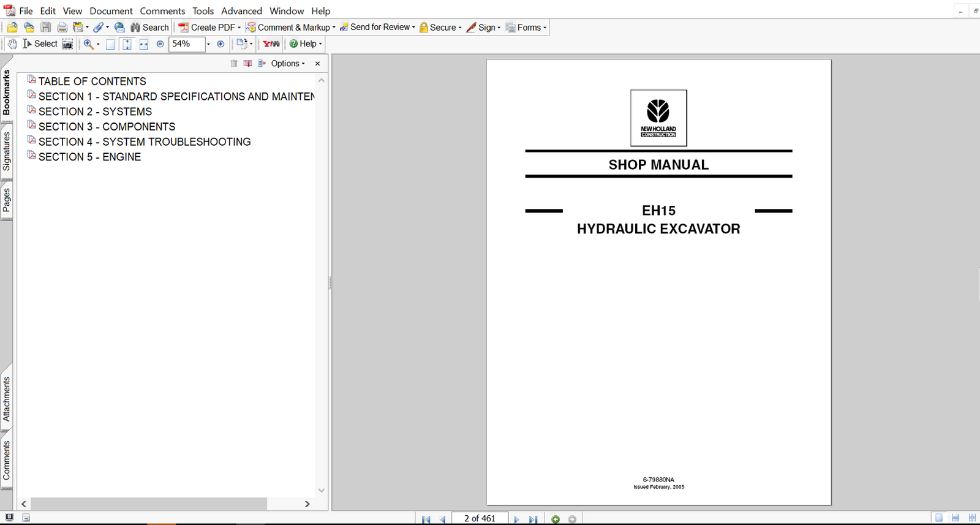
Task: Click the Search button
Action: pyautogui.click(x=149, y=28)
